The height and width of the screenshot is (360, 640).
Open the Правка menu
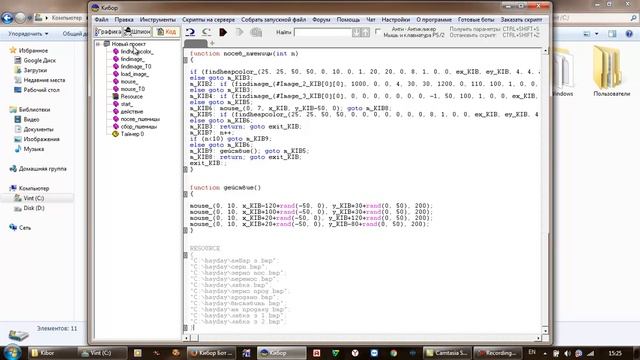[x=124, y=20]
